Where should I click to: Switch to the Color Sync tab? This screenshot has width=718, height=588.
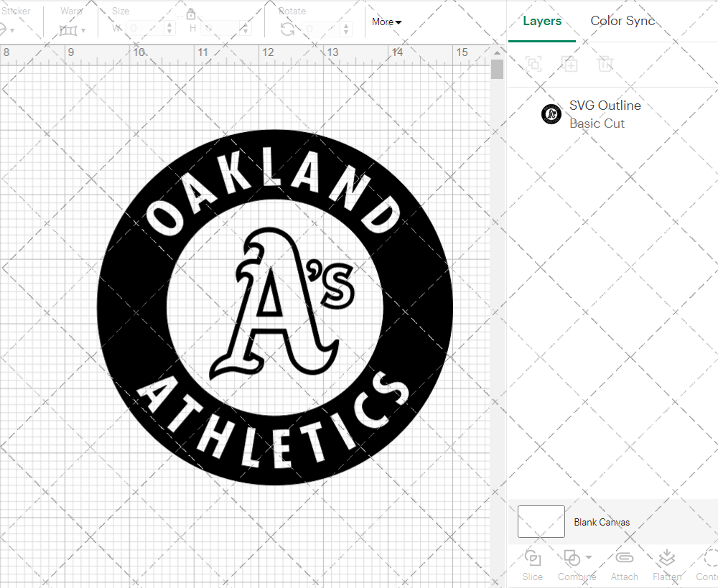pyautogui.click(x=623, y=21)
